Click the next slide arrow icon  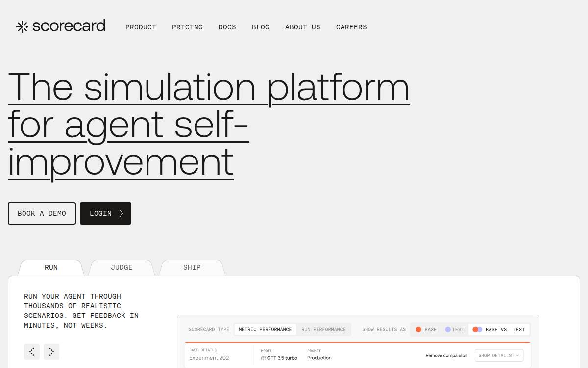click(51, 351)
